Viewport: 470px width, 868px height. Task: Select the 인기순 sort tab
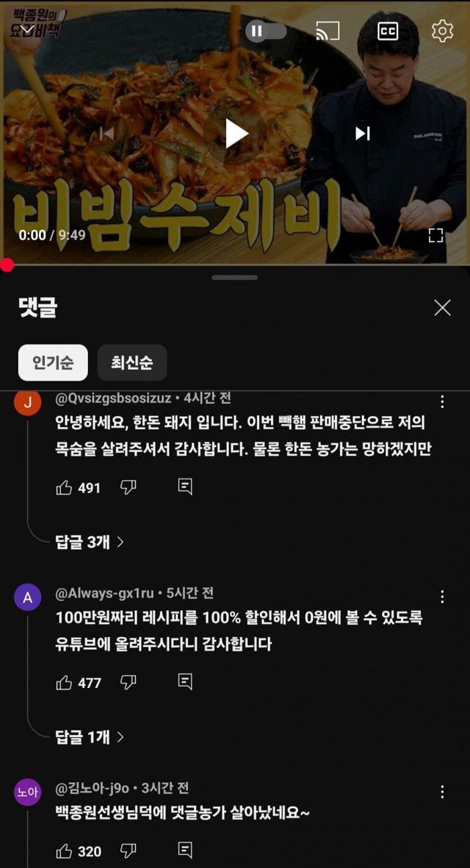(53, 362)
